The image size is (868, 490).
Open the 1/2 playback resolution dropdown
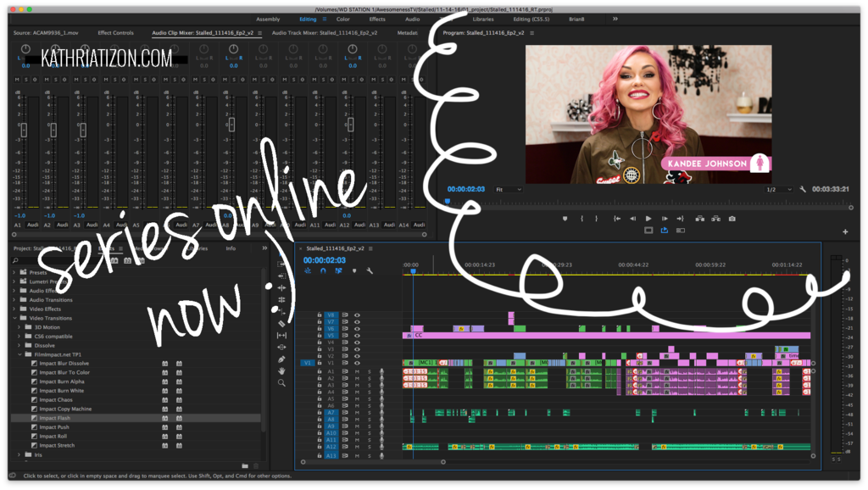(x=780, y=189)
